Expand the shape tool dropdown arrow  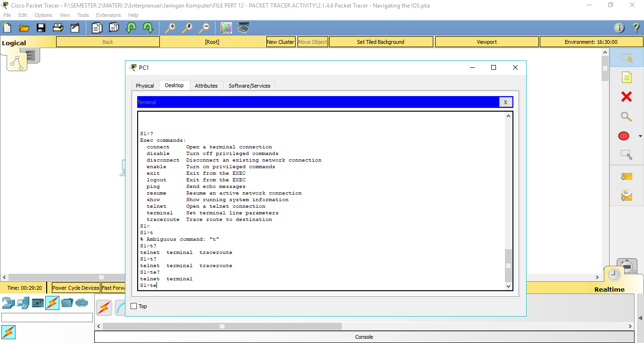coord(640,136)
